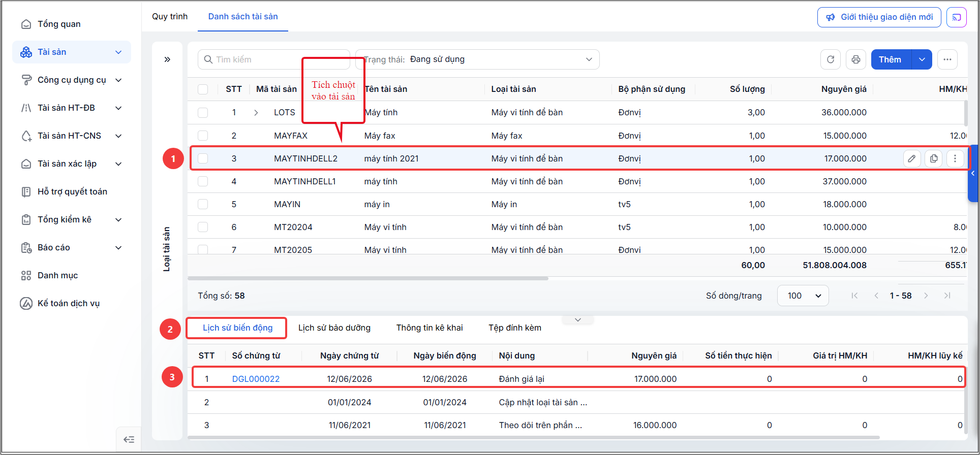Screen dimensions: 980x455
Task: Click the Công cụ dụng cụ icon
Action: 26,80
